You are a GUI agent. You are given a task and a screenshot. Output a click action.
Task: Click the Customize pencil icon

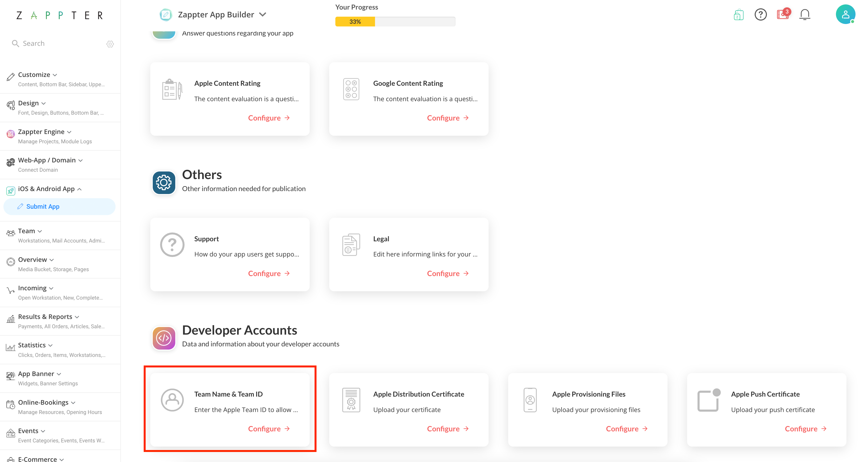[x=11, y=76]
